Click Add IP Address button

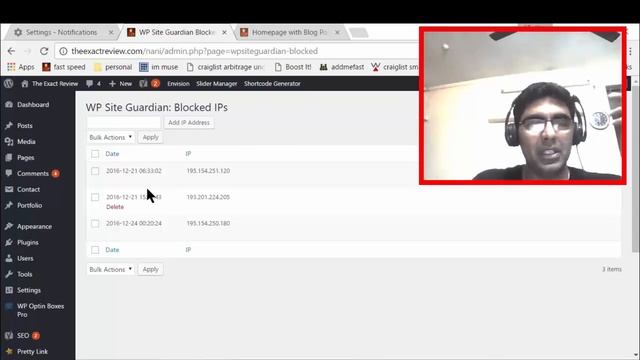(x=189, y=122)
